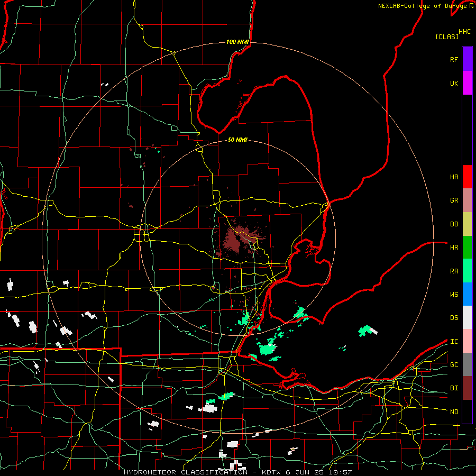Click the magenta UK legend swatch

[467, 83]
